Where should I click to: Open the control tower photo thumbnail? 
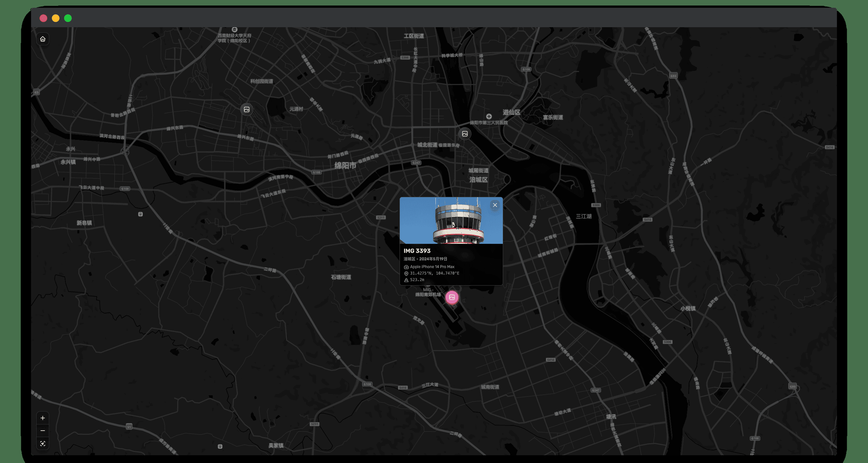pyautogui.click(x=451, y=221)
